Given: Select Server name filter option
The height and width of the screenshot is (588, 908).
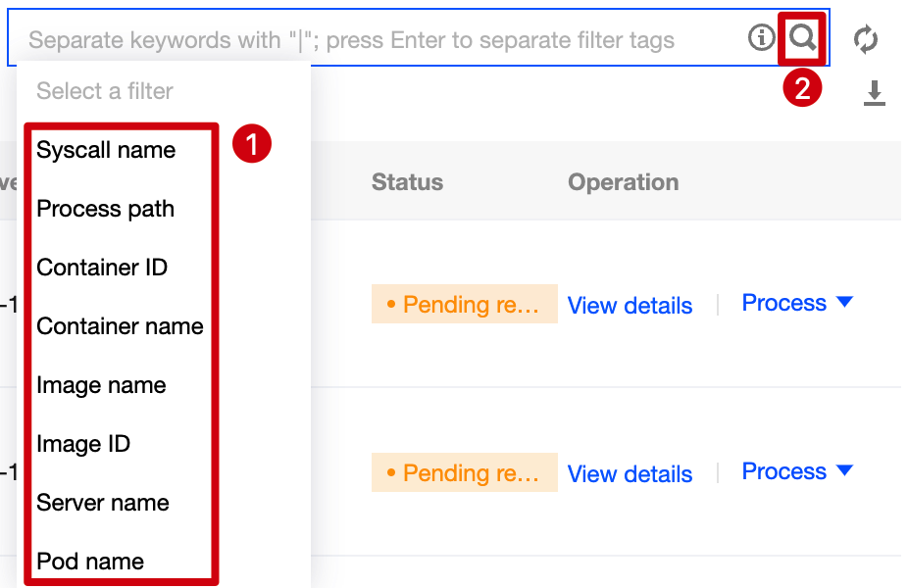Looking at the screenshot, I should click(103, 503).
